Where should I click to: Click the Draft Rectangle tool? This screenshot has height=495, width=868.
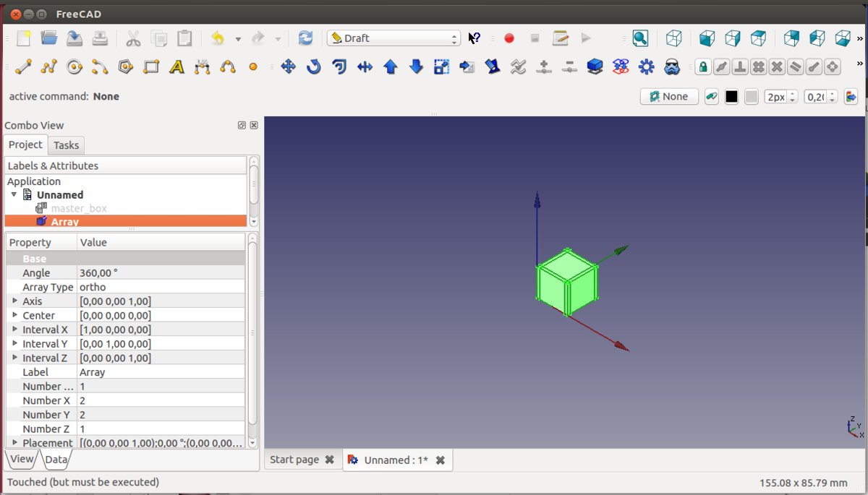click(x=151, y=67)
